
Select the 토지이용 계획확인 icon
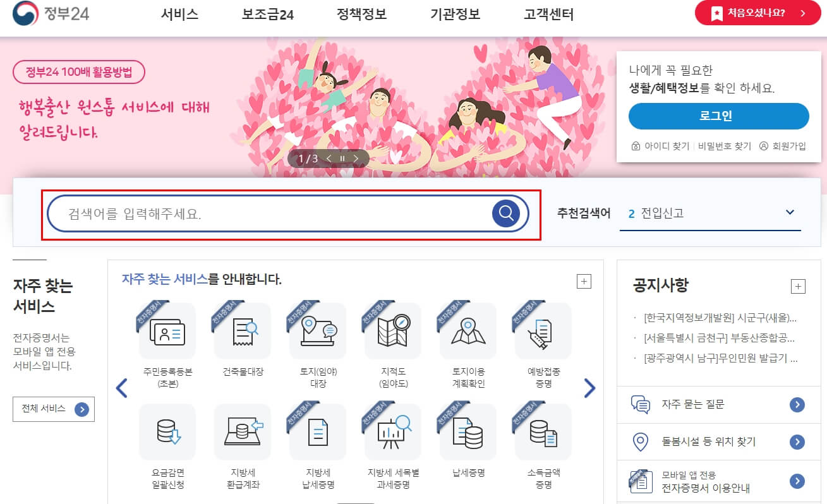468,331
